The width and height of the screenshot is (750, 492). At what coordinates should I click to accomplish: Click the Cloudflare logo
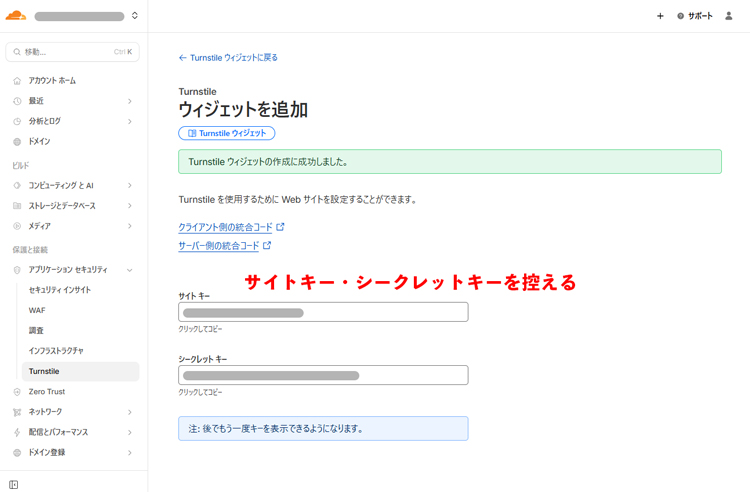tap(15, 15)
